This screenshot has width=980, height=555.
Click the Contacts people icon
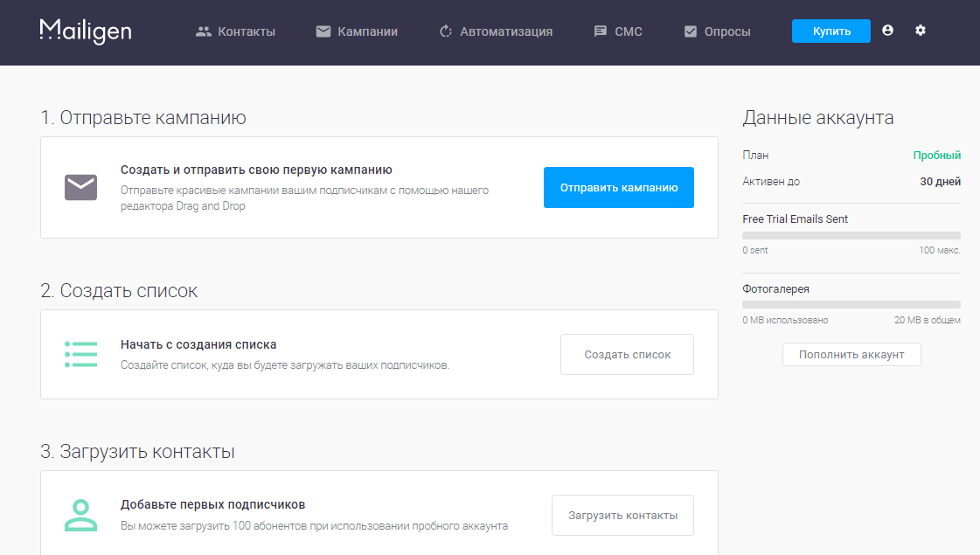coord(203,31)
